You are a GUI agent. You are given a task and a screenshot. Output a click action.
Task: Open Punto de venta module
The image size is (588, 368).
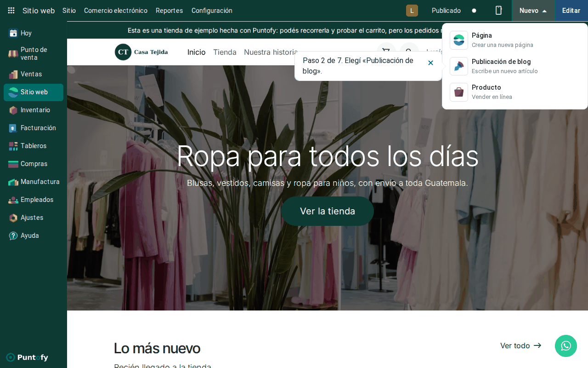(34, 53)
